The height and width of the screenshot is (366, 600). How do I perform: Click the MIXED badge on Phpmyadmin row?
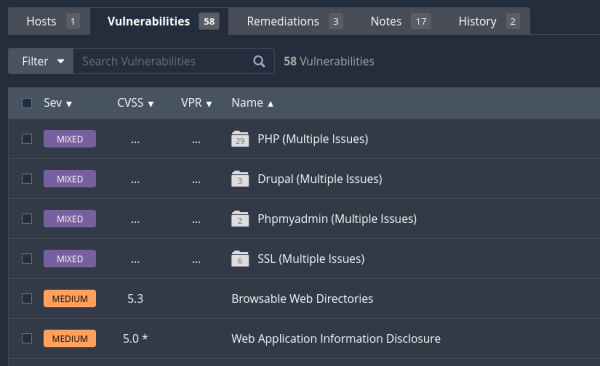[70, 219]
